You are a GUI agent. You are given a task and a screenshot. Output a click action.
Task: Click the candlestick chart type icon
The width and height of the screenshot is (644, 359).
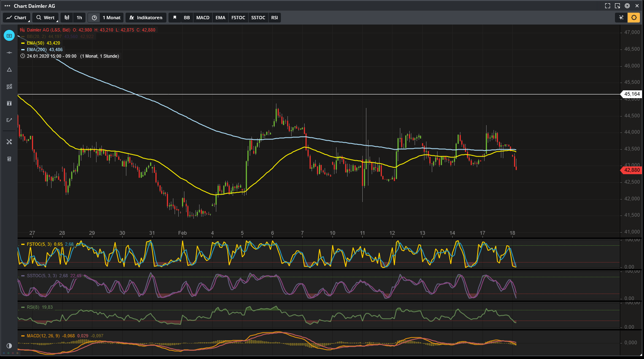67,18
